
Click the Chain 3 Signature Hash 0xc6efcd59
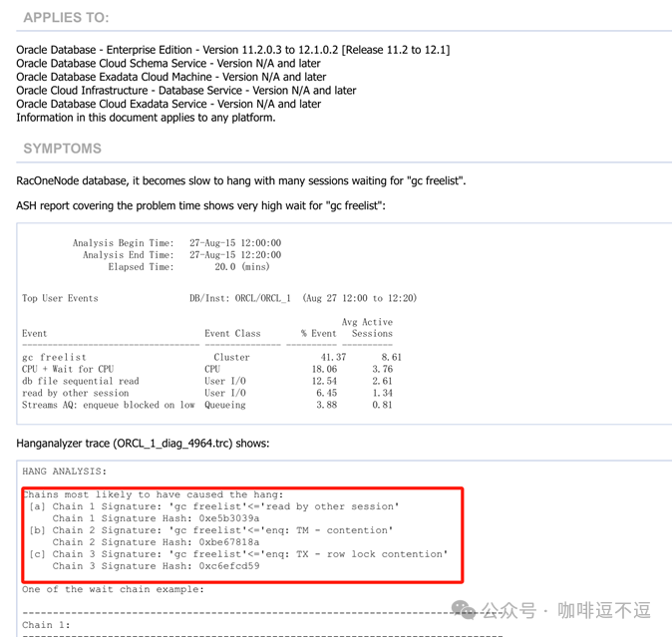coord(156,567)
